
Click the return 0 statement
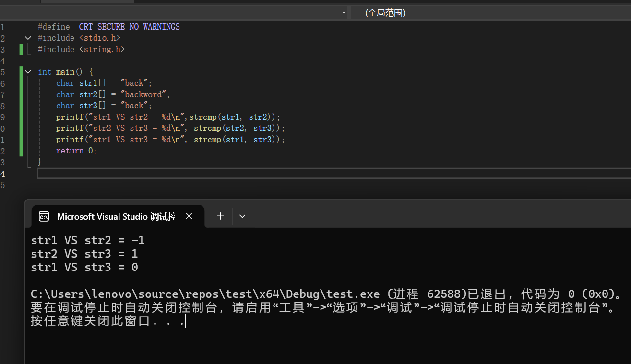pyautogui.click(x=76, y=151)
